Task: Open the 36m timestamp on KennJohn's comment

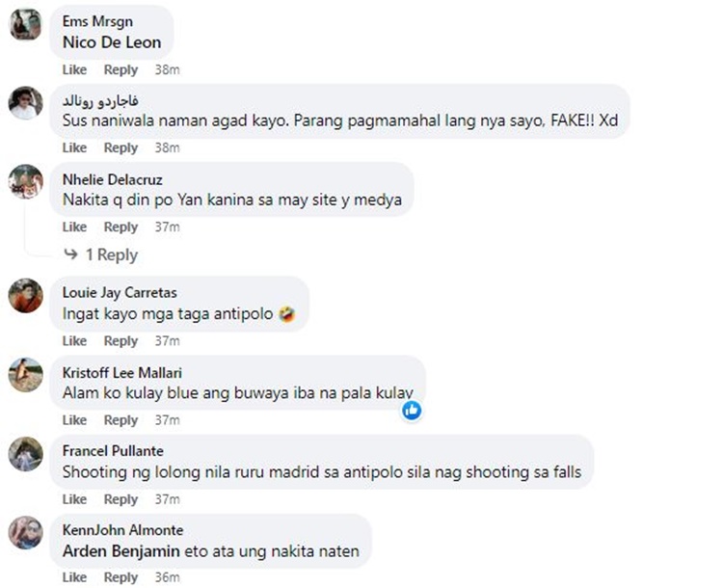Action: (168, 577)
